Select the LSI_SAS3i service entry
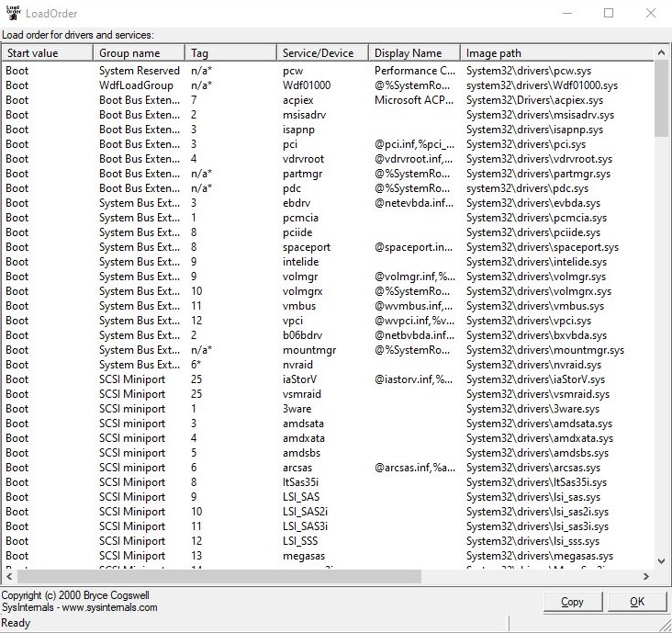The height and width of the screenshot is (633, 672). coord(305,526)
